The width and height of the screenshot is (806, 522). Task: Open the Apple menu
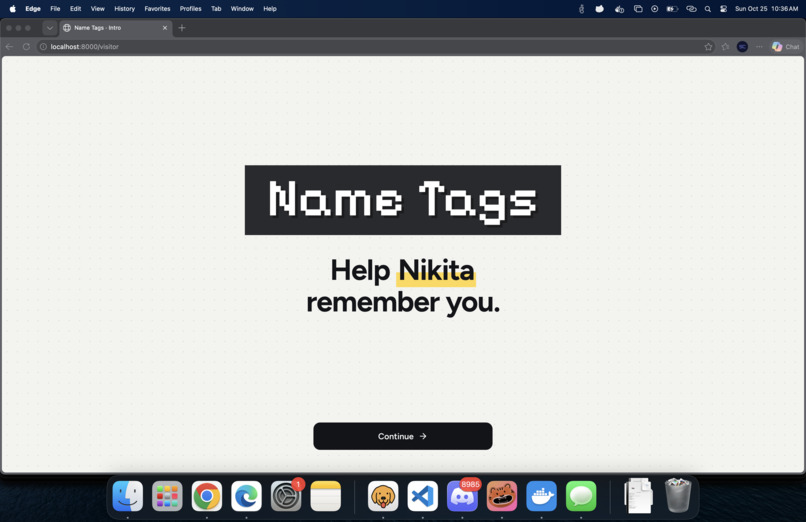(12, 9)
